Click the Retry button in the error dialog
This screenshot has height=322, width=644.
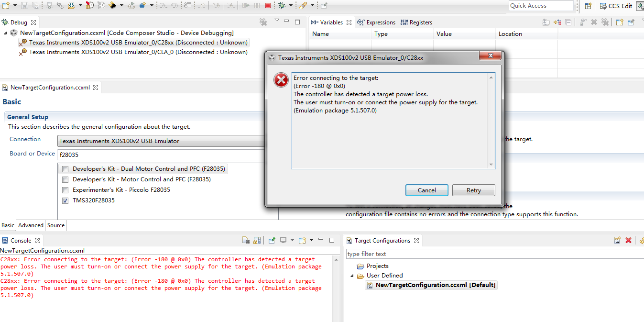point(473,190)
